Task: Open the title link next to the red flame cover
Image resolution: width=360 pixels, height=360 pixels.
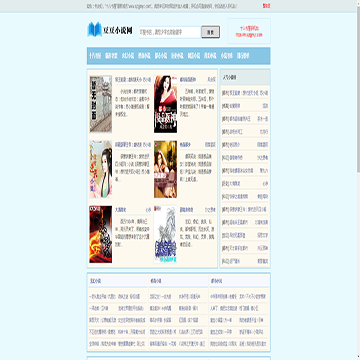Action: [x=120, y=210]
